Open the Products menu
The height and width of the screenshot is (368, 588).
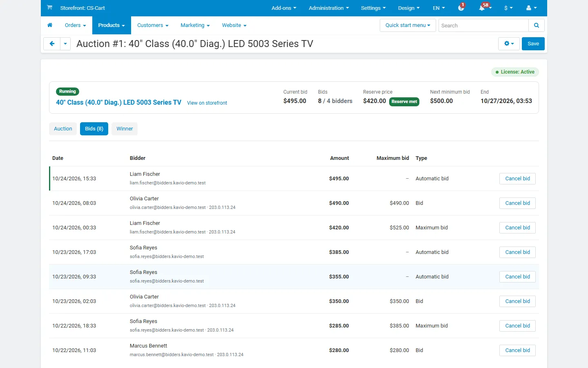coord(111,25)
